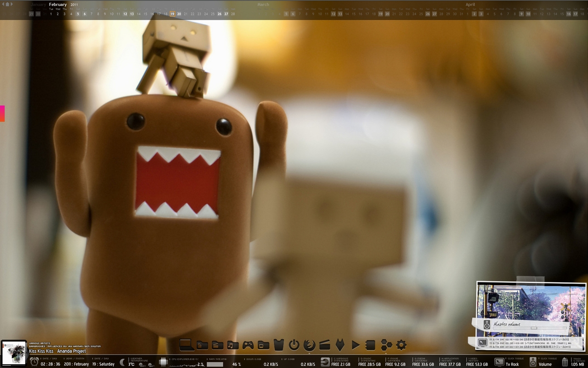
Task: Open the hexagon cluster dock icon
Action: coord(386,345)
